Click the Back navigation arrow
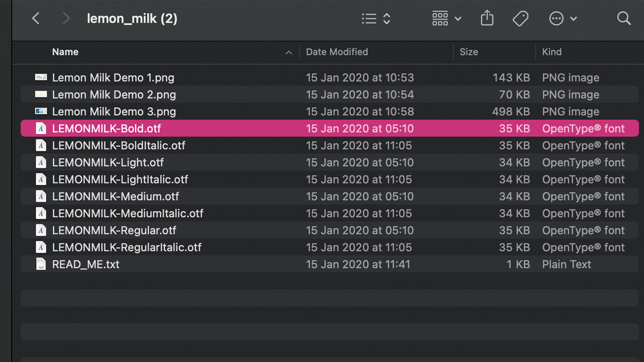 pyautogui.click(x=35, y=18)
